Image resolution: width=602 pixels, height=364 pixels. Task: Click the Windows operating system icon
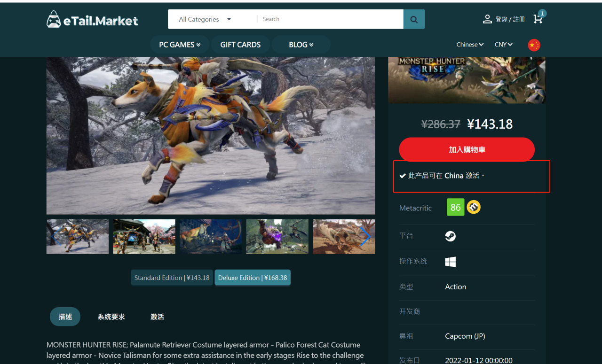tap(451, 262)
